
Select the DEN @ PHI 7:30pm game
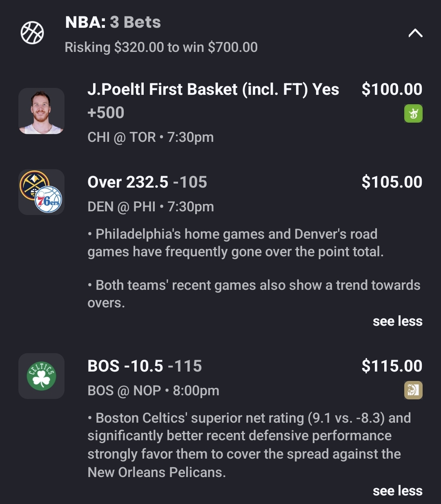tap(150, 207)
